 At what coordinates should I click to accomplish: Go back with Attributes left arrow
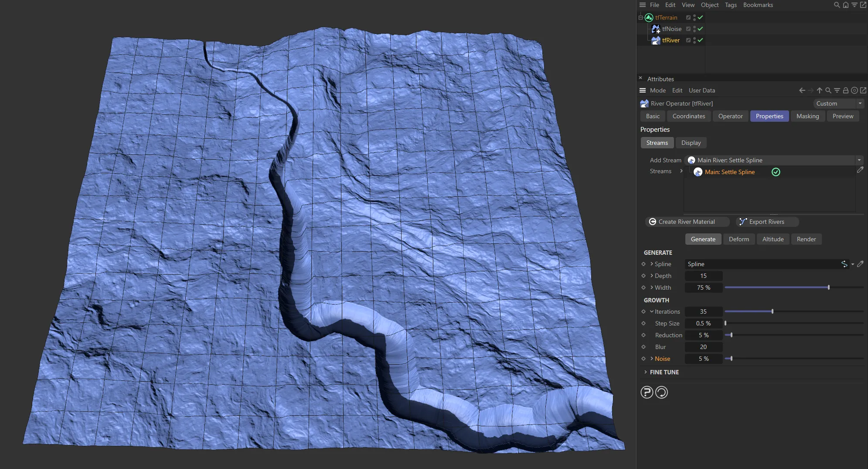point(802,90)
